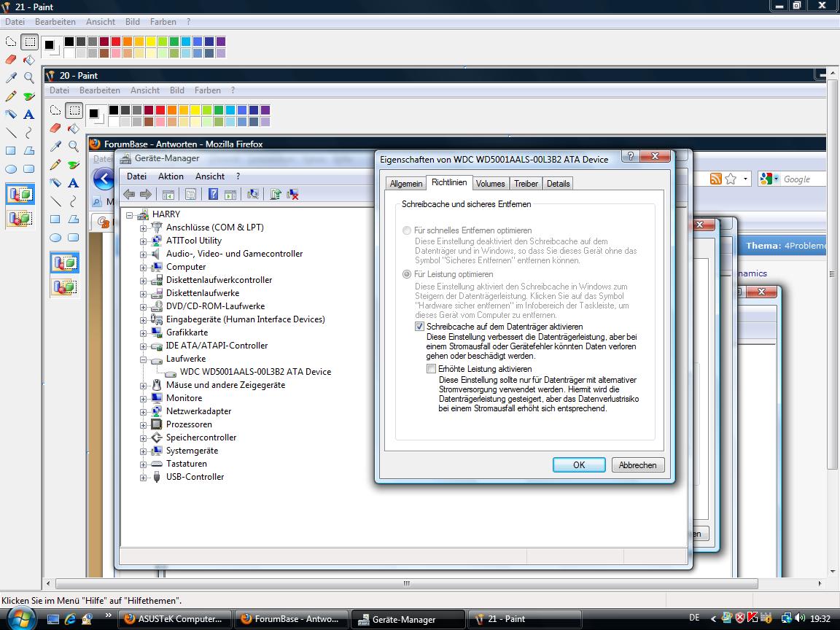Image resolution: width=840 pixels, height=630 pixels.
Task: Choose the Rounded Rectangle tool in 21 - Paint
Action: click(29, 168)
